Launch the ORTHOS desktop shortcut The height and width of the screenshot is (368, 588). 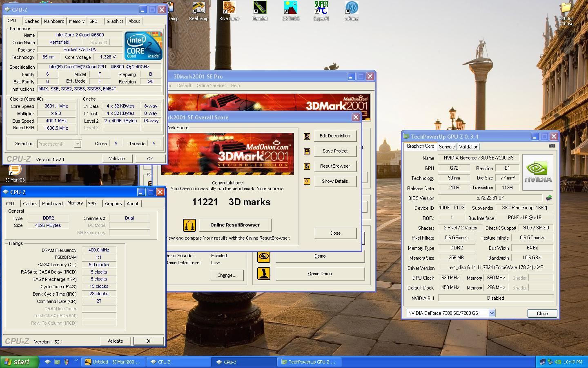coord(290,11)
